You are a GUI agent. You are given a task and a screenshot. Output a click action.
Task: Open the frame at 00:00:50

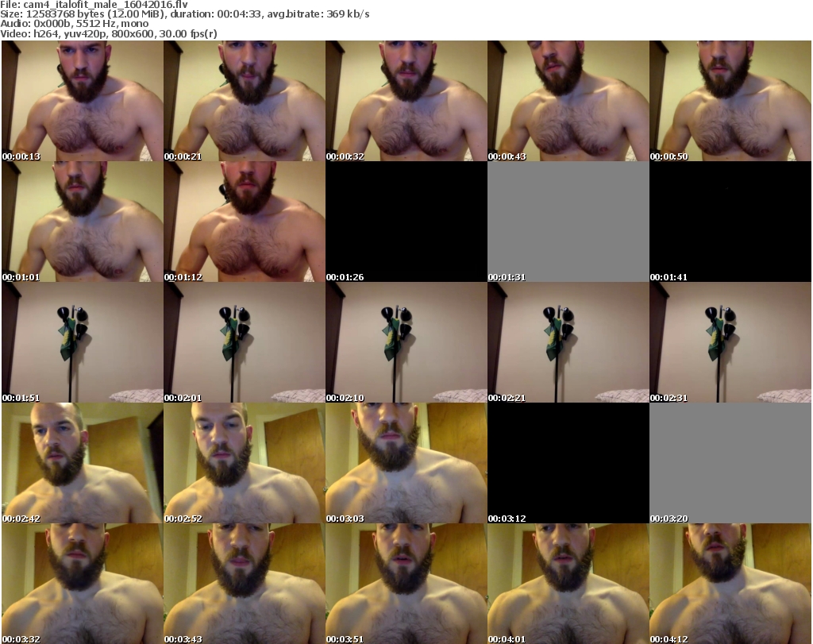[730, 101]
